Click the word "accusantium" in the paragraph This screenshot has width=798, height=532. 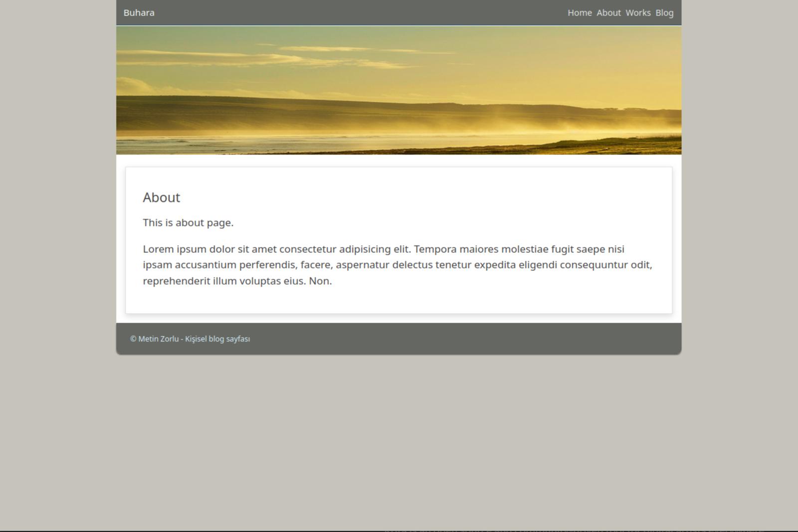click(205, 265)
